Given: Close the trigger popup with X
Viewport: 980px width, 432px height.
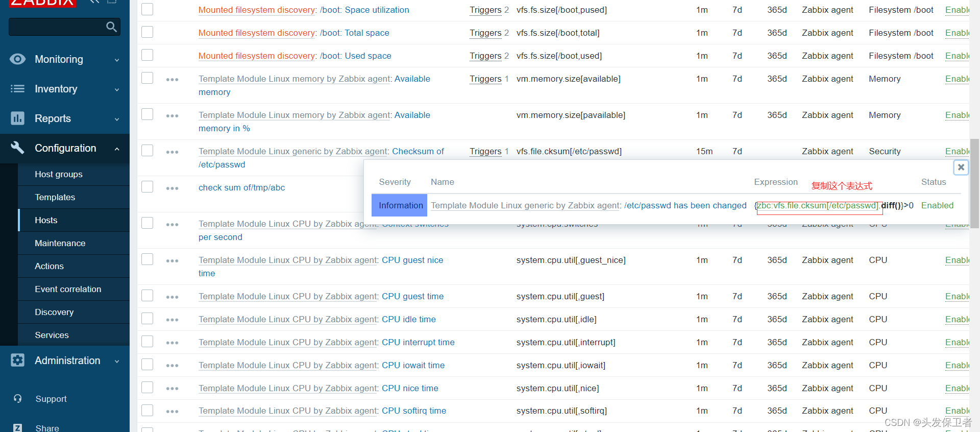Looking at the screenshot, I should click(x=961, y=167).
